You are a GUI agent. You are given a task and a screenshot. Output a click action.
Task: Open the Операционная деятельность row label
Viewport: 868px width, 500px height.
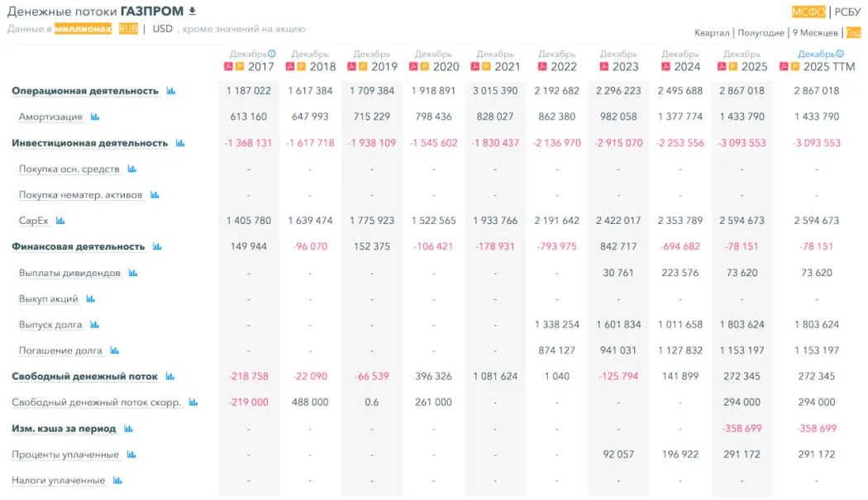coord(85,91)
